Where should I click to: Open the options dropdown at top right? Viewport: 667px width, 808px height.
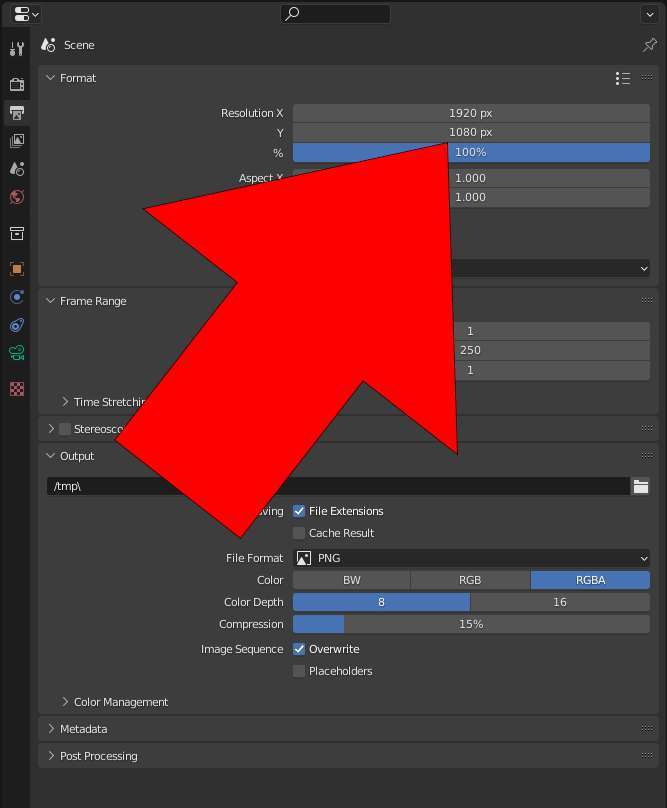click(649, 14)
